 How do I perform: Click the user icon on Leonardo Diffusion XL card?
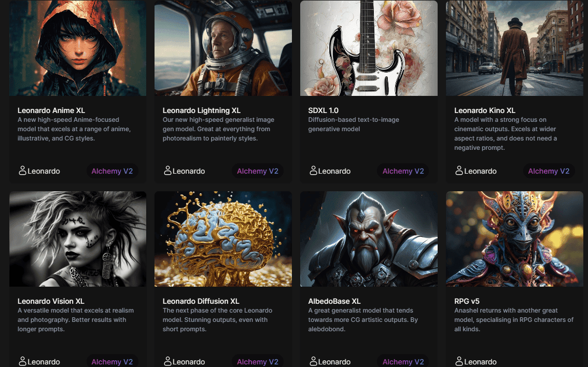[167, 361]
